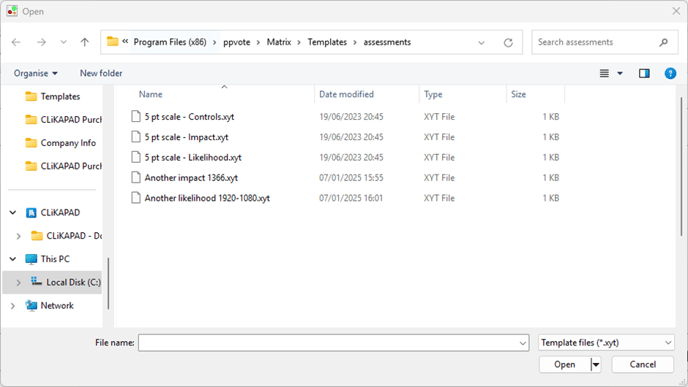
Task: Change the view layout icon
Action: [604, 73]
